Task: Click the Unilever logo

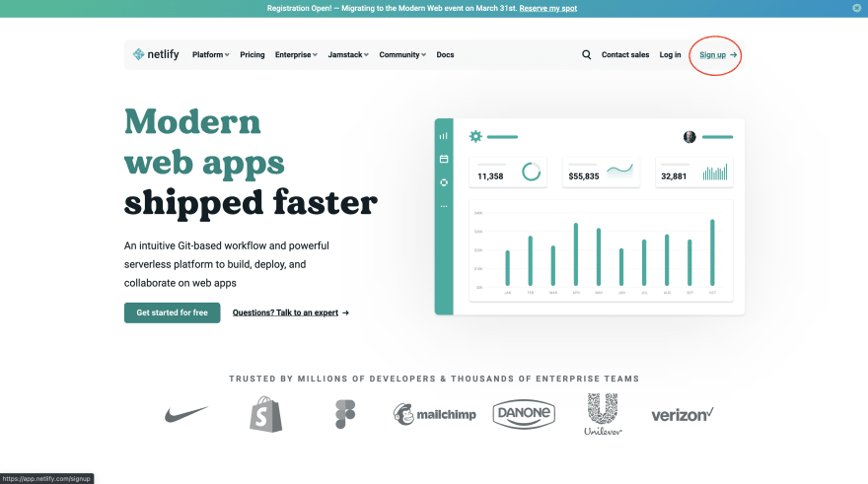Action: tap(603, 414)
